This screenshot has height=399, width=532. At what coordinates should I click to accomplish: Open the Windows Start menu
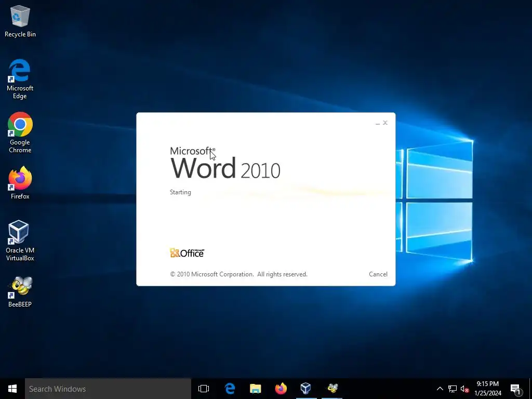(12, 389)
